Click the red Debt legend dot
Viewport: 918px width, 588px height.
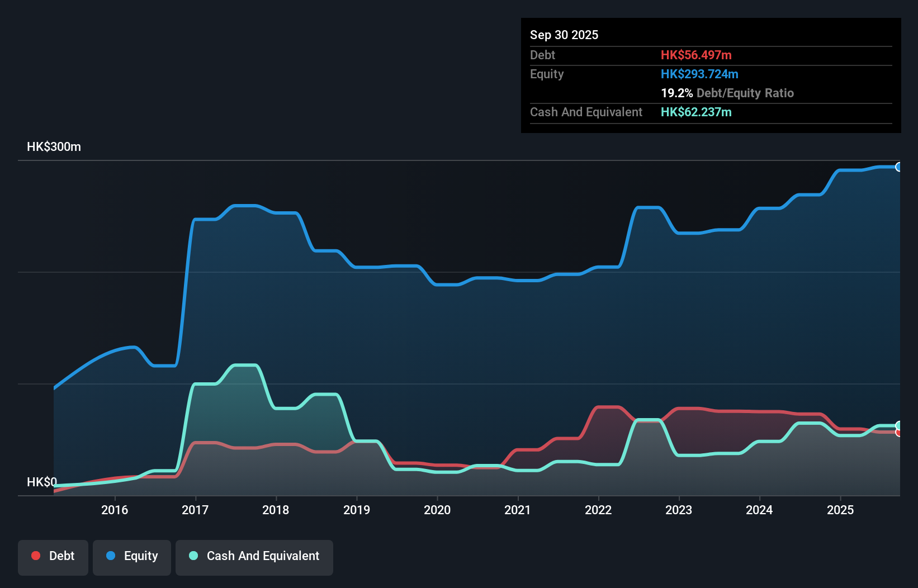(x=36, y=556)
